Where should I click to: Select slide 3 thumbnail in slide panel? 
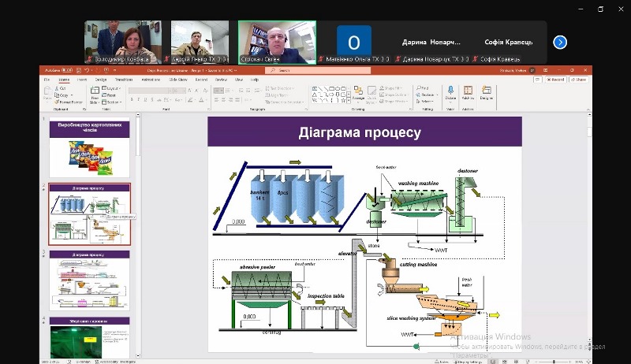(x=89, y=280)
